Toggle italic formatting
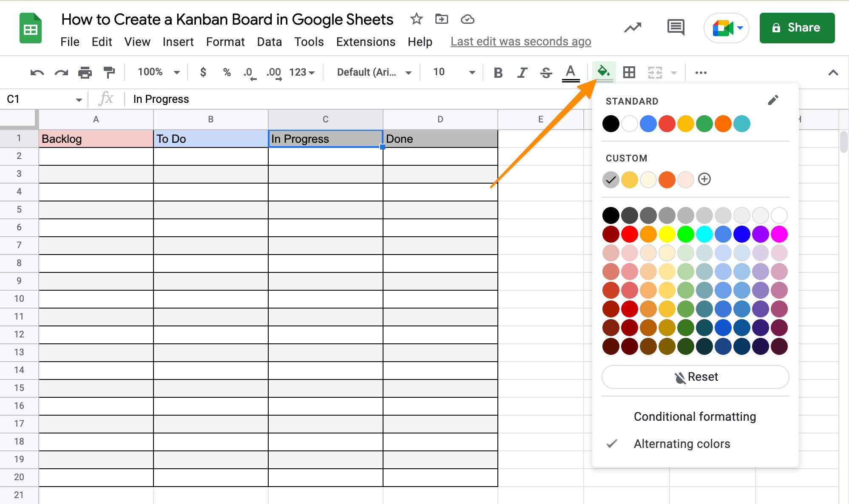The width and height of the screenshot is (849, 504). point(522,73)
